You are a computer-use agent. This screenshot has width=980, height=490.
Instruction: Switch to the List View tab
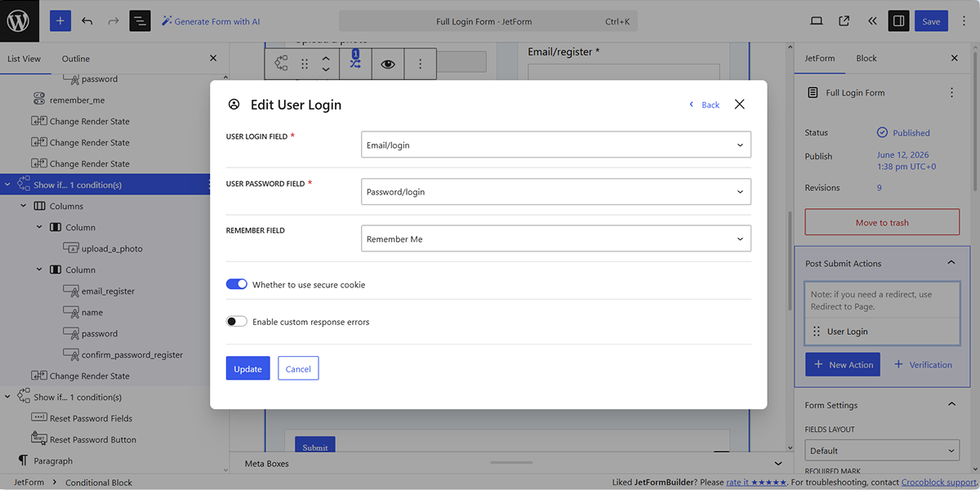point(24,59)
